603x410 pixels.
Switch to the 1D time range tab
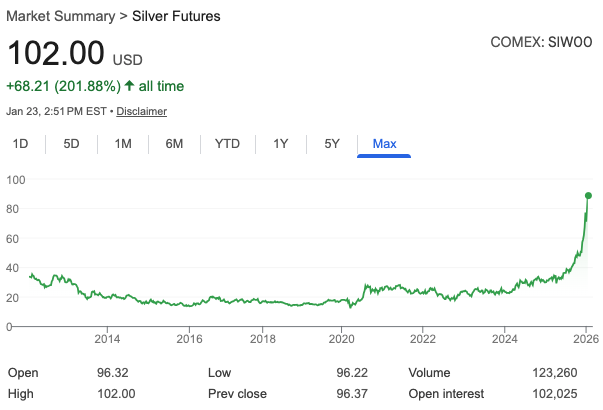click(x=20, y=144)
